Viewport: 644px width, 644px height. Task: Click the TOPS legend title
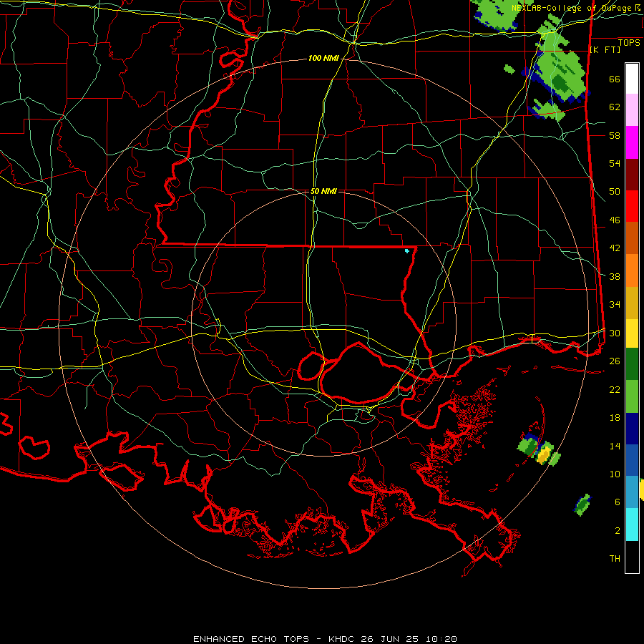(629, 42)
